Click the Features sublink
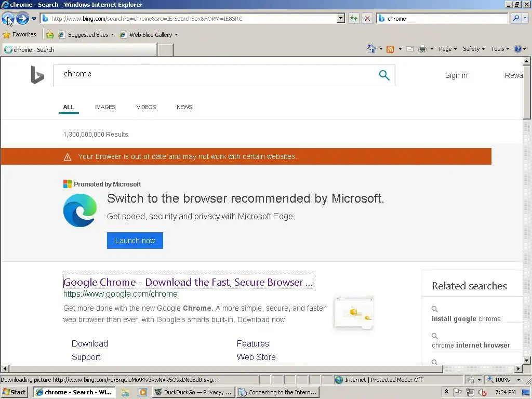Image resolution: width=532 pixels, height=399 pixels. pyautogui.click(x=253, y=343)
